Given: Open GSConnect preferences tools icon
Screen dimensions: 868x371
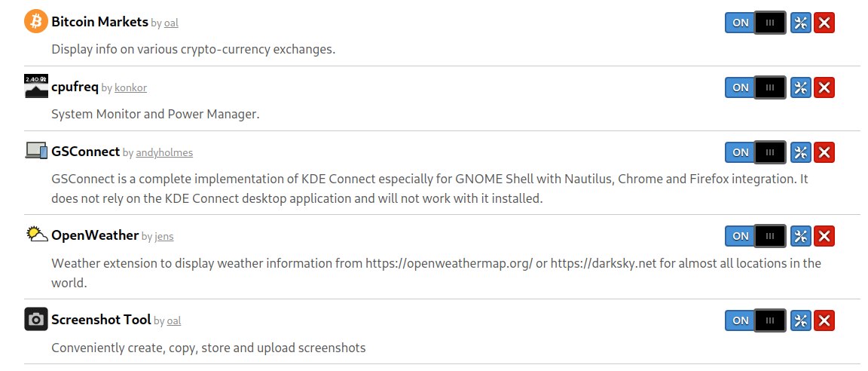Looking at the screenshot, I should (x=800, y=152).
